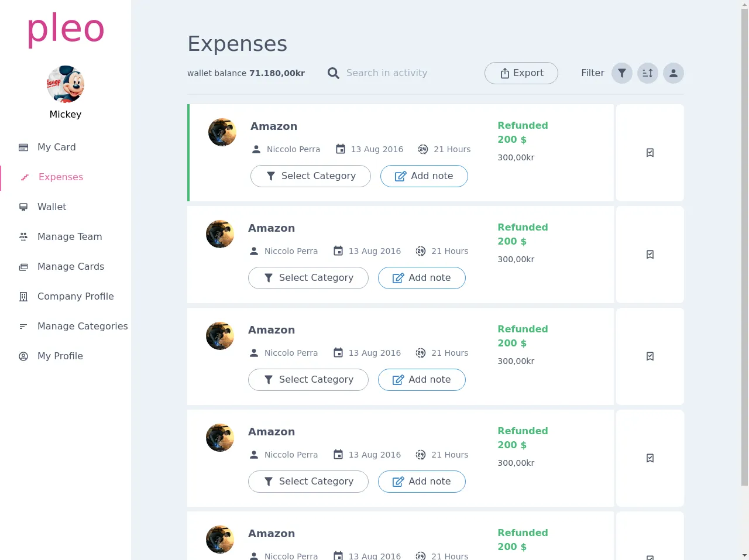The image size is (749, 560).
Task: Click Mickey's profile avatar
Action: 66,84
